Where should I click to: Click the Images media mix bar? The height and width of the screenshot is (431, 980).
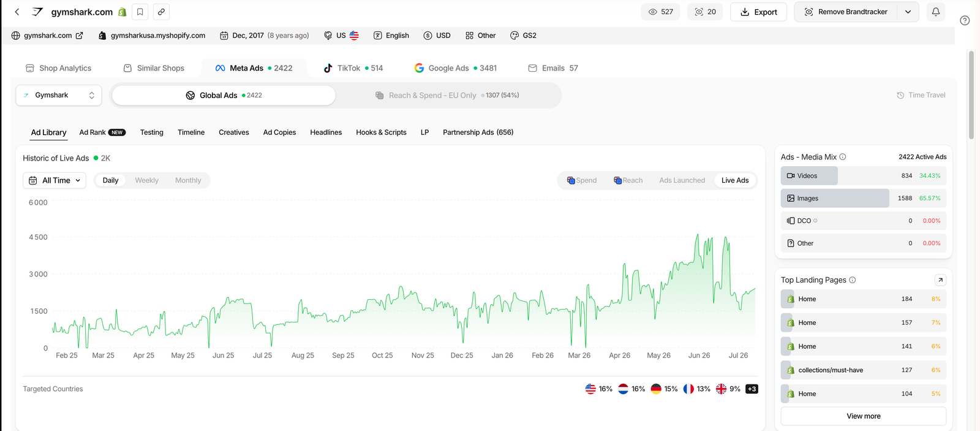864,198
